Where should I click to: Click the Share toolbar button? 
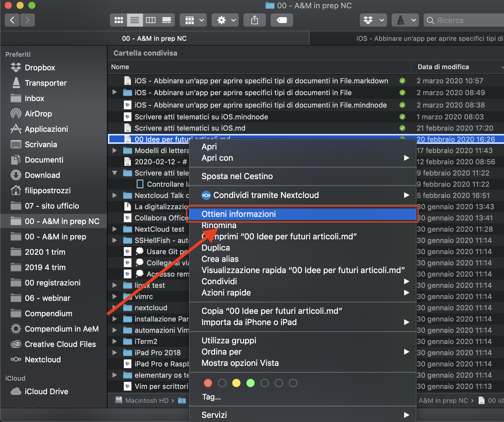[255, 20]
